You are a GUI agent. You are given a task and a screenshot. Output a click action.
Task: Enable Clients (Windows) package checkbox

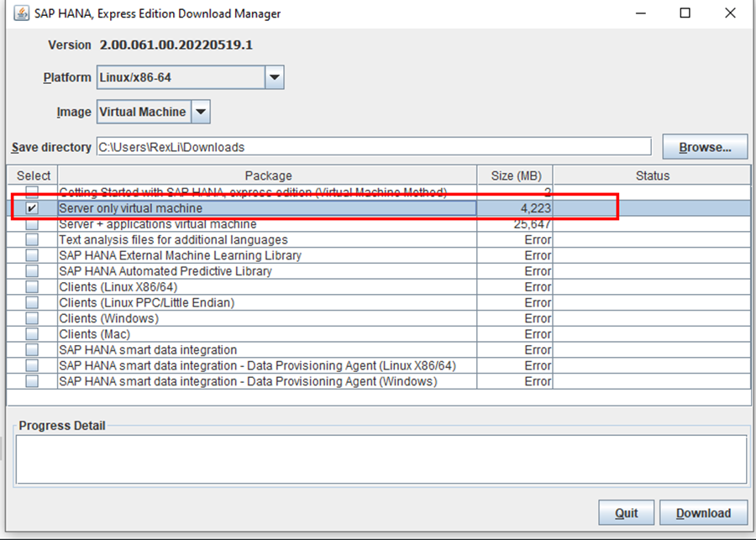click(x=32, y=318)
